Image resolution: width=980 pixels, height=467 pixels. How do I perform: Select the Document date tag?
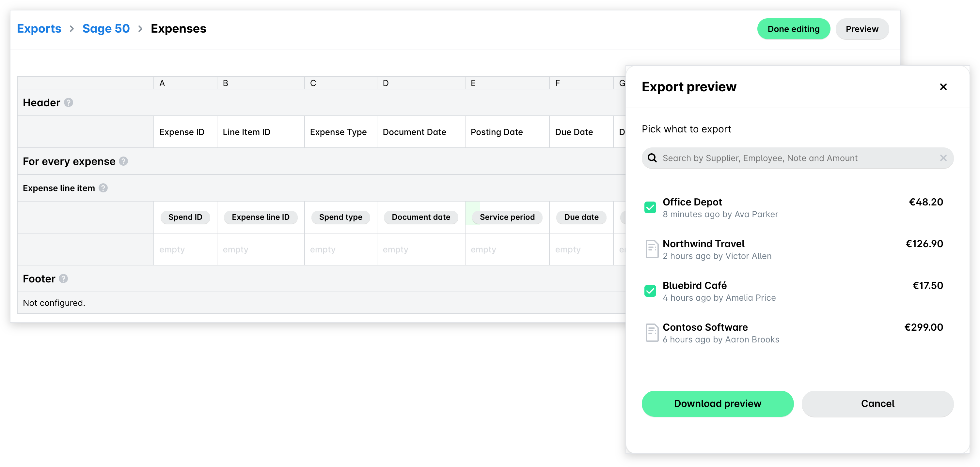coord(421,217)
